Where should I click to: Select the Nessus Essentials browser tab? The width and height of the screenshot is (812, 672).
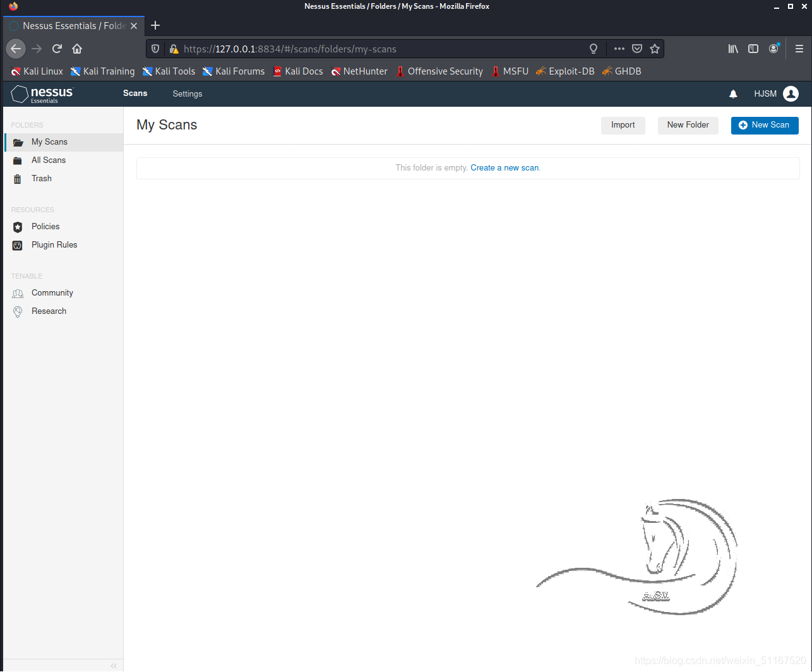tap(73, 26)
